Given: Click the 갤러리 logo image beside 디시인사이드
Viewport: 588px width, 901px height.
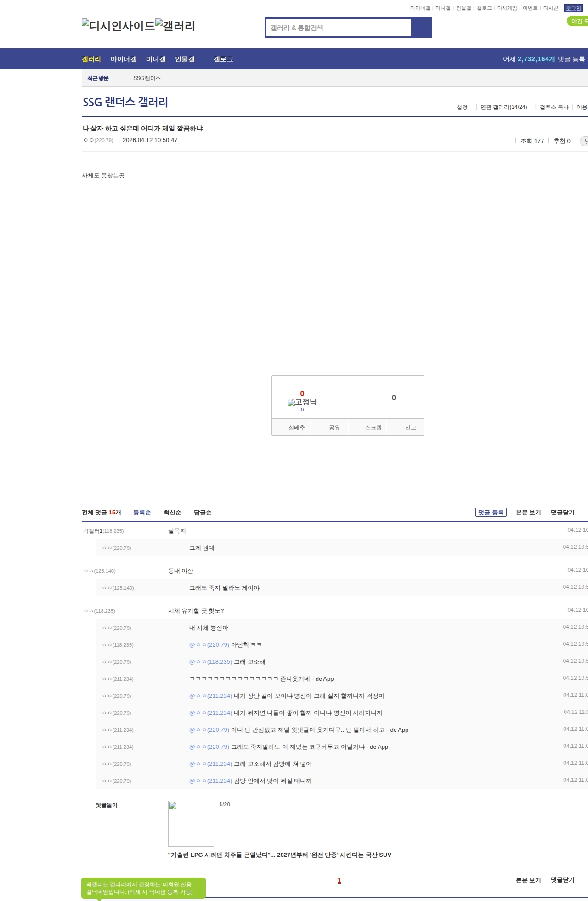Looking at the screenshot, I should [175, 26].
